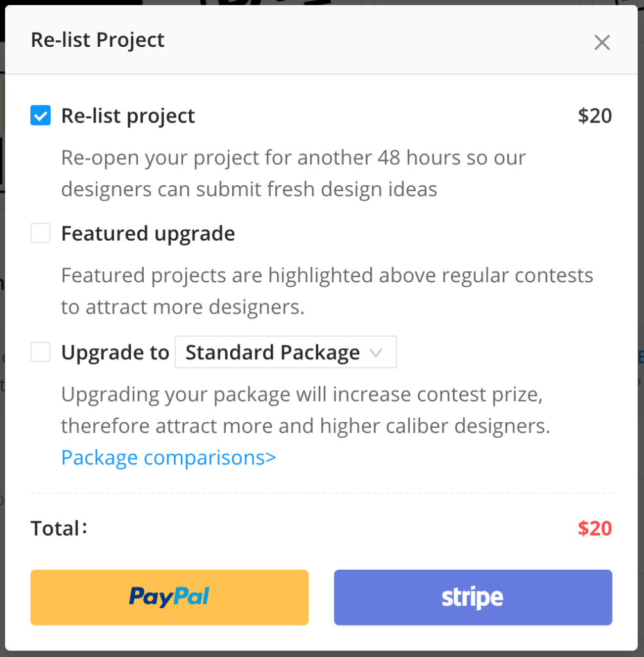Open the Package comparisons link
The width and height of the screenshot is (644, 657).
(169, 457)
